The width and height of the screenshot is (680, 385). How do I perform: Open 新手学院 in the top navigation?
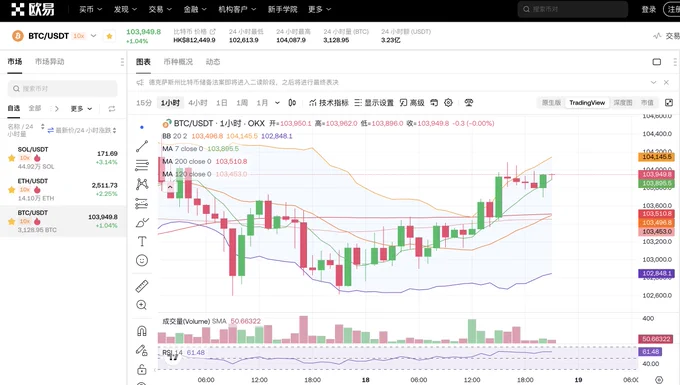pyautogui.click(x=282, y=9)
